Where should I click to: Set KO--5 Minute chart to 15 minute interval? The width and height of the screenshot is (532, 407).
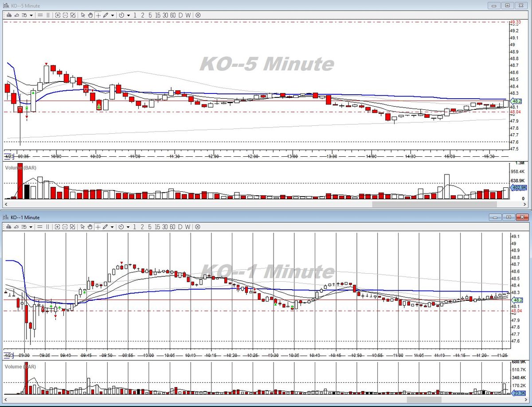click(x=158, y=15)
